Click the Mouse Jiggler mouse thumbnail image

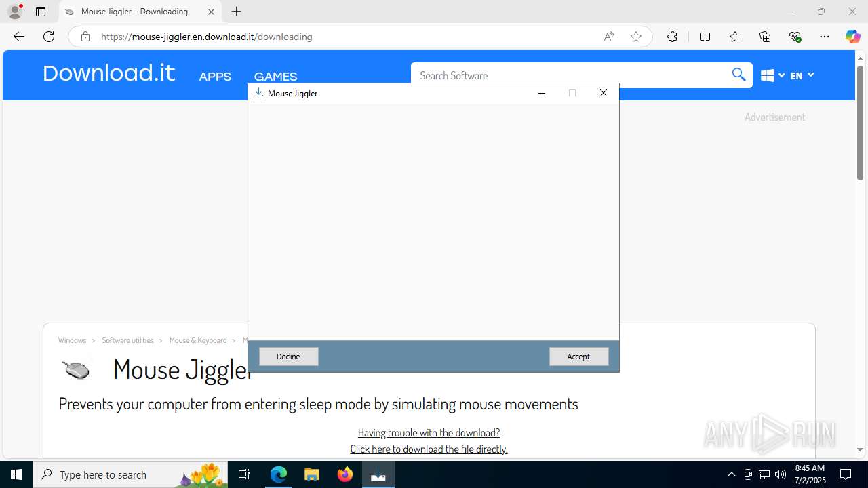76,370
